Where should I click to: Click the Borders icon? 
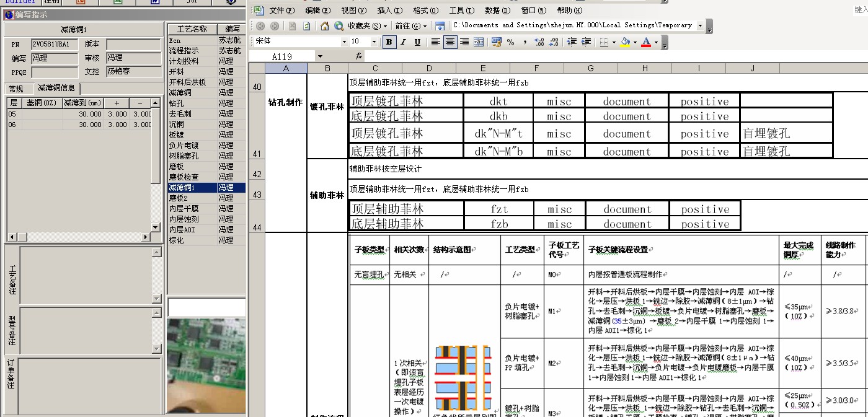(604, 42)
